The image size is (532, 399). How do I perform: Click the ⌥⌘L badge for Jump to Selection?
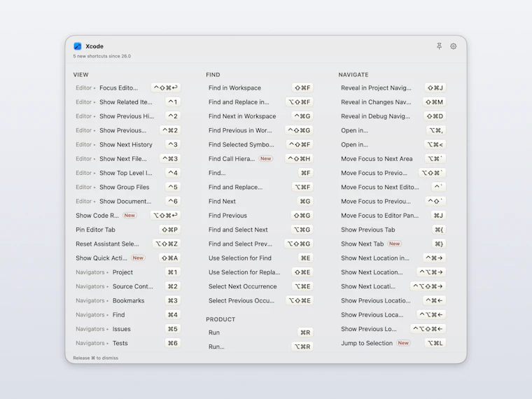435,343
